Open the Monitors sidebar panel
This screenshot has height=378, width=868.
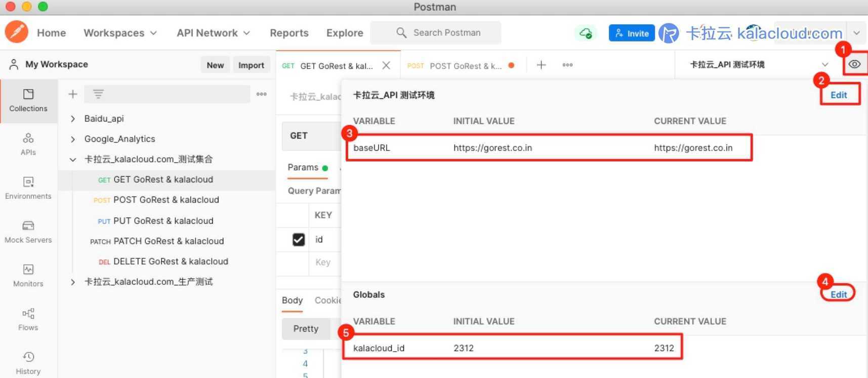pos(28,276)
